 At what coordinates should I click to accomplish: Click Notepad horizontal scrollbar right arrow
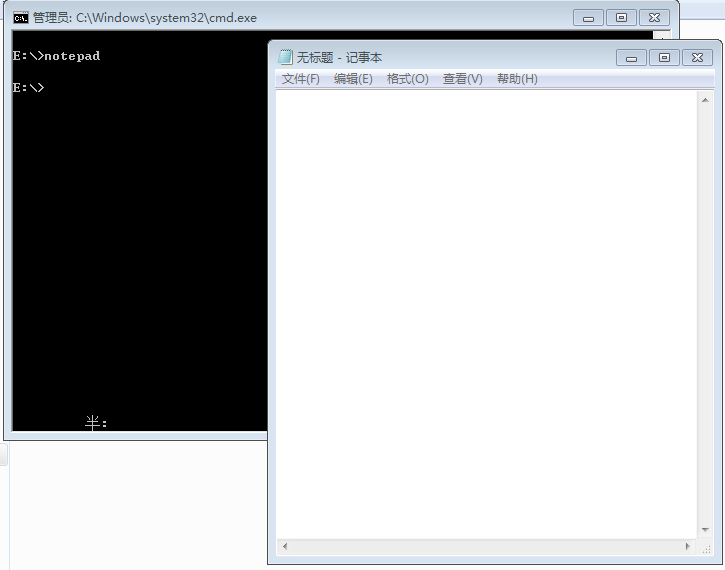[688, 546]
